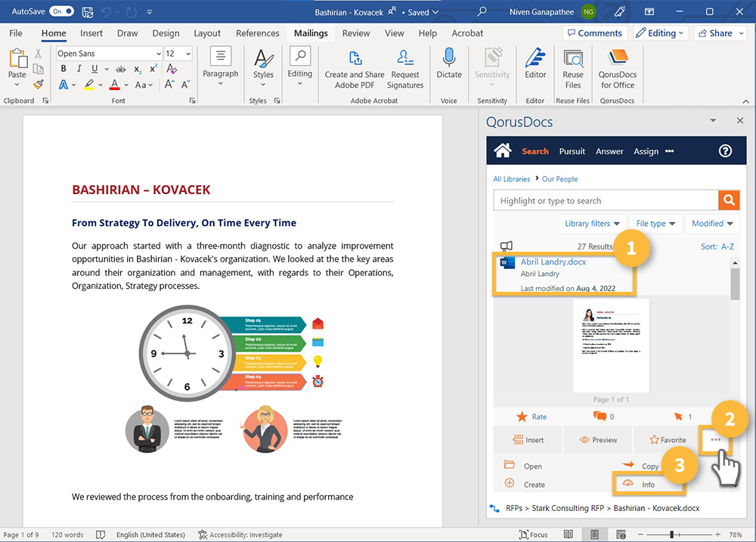The width and height of the screenshot is (756, 542).
Task: Switch to the Design tab
Action: click(166, 33)
